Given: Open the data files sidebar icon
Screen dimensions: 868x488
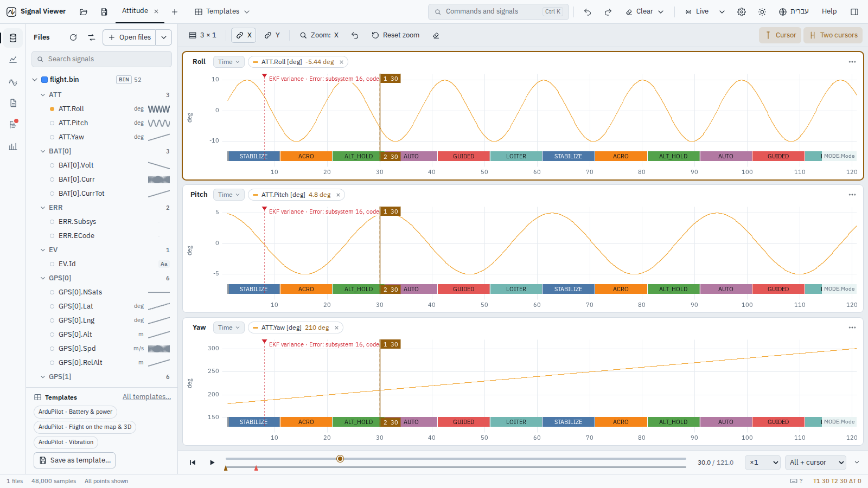Looking at the screenshot, I should click(x=13, y=38).
